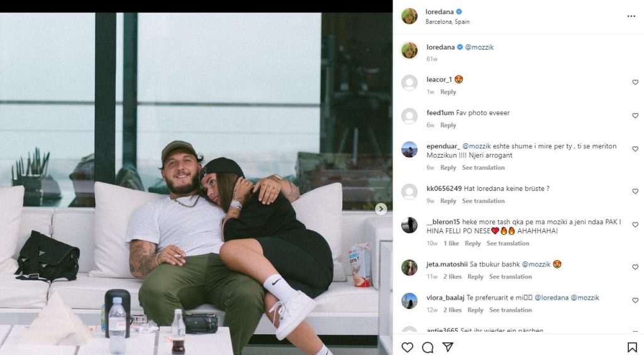Viewport: 644px width, 355px height.
Task: Reply to feed1um's comment
Action: (448, 125)
